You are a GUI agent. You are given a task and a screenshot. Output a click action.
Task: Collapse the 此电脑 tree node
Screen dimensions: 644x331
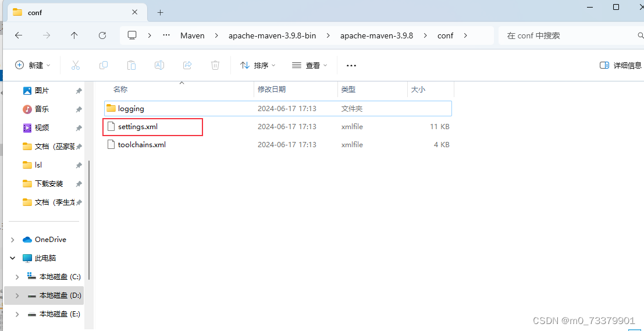click(x=13, y=258)
